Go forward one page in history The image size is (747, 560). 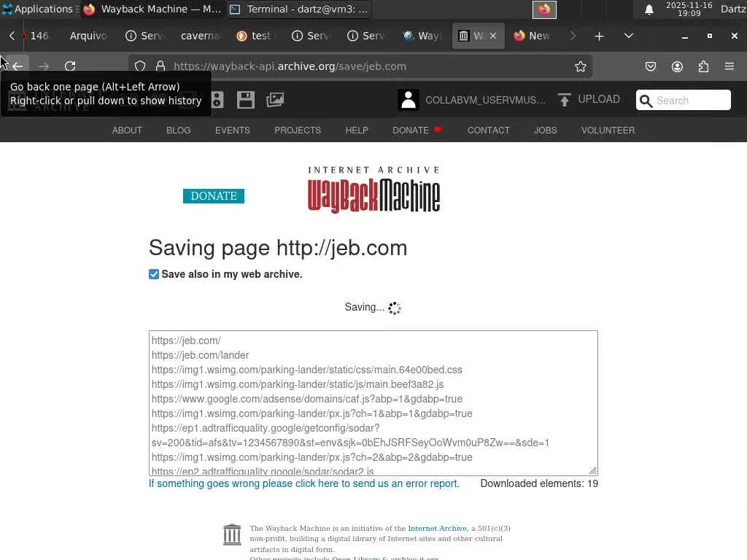tap(43, 66)
